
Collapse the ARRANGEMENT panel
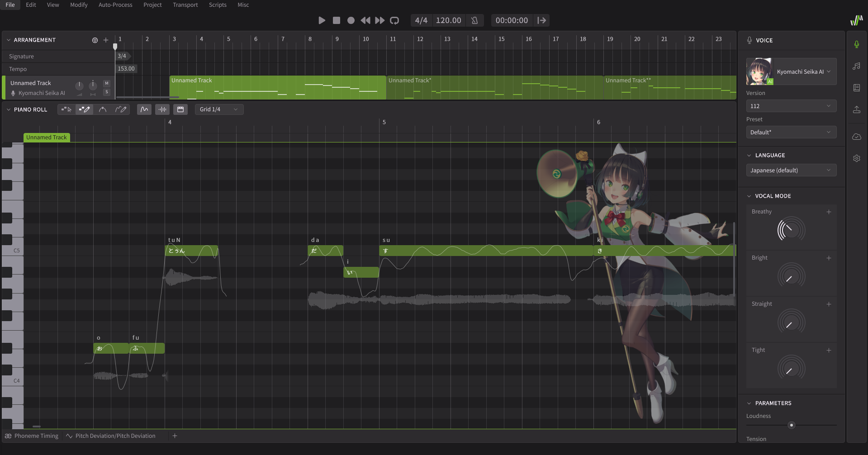click(x=8, y=40)
